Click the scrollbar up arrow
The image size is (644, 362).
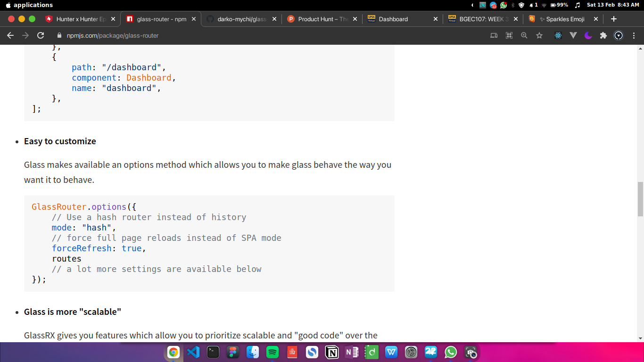click(x=640, y=49)
